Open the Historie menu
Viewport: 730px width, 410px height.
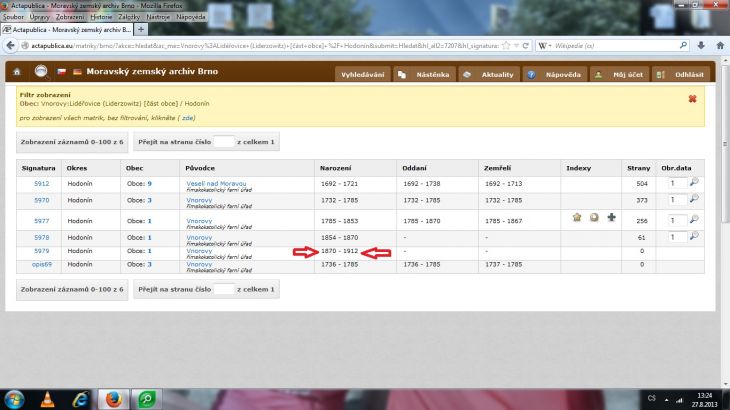pyautogui.click(x=101, y=17)
